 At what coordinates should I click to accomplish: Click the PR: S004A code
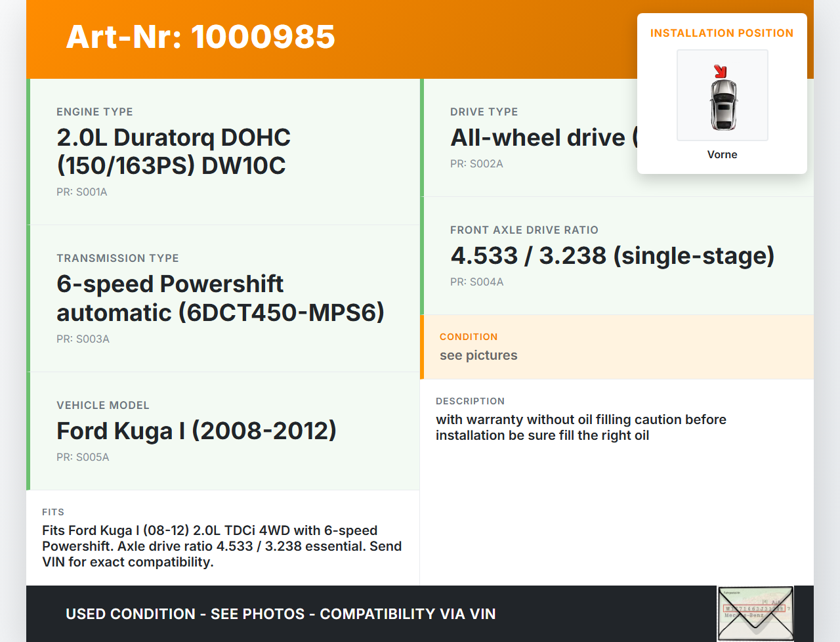[476, 282]
